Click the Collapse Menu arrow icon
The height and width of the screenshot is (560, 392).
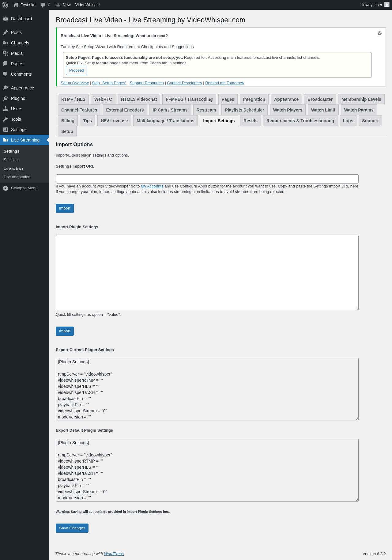(6, 188)
